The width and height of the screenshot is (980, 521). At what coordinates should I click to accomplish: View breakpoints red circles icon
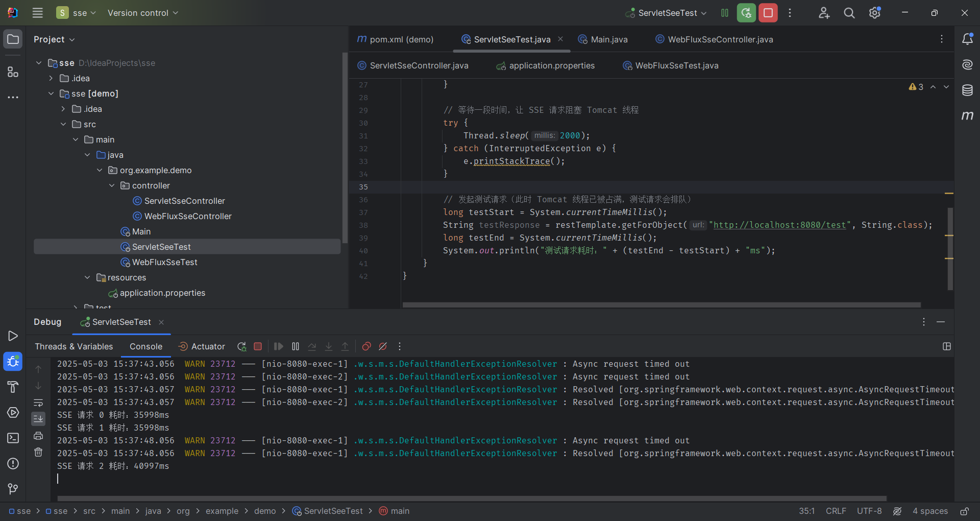tap(366, 346)
